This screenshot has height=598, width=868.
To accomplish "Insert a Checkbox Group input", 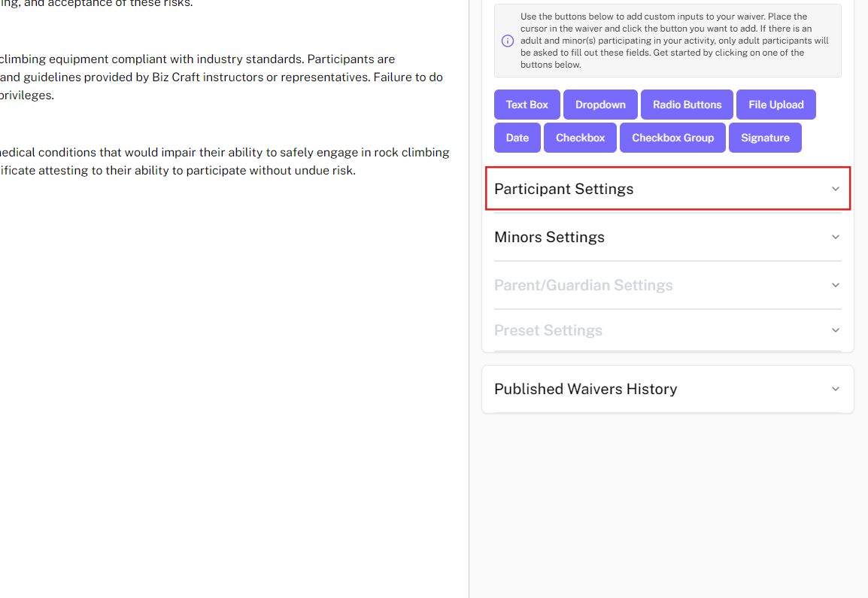I will 672,138.
